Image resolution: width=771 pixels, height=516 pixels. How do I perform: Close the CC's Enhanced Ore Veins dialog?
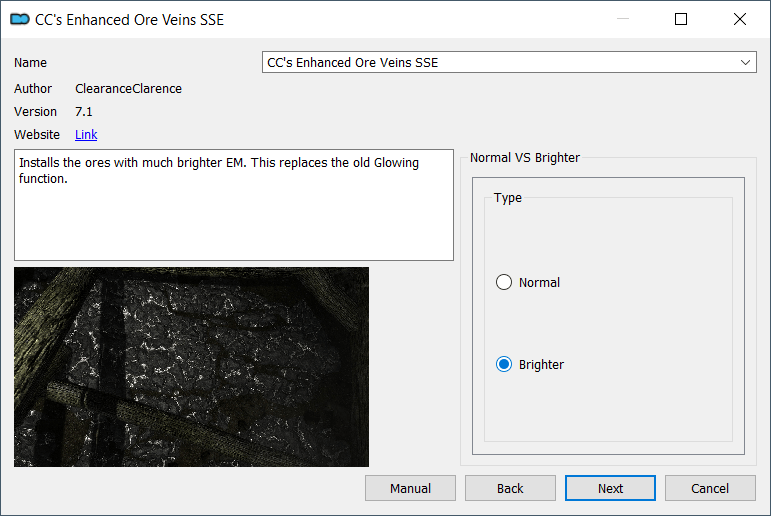tap(740, 19)
